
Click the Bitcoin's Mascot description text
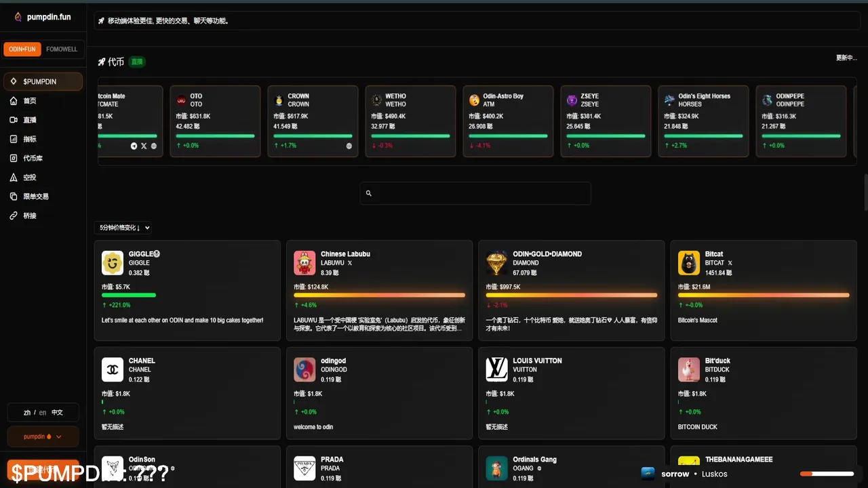698,320
